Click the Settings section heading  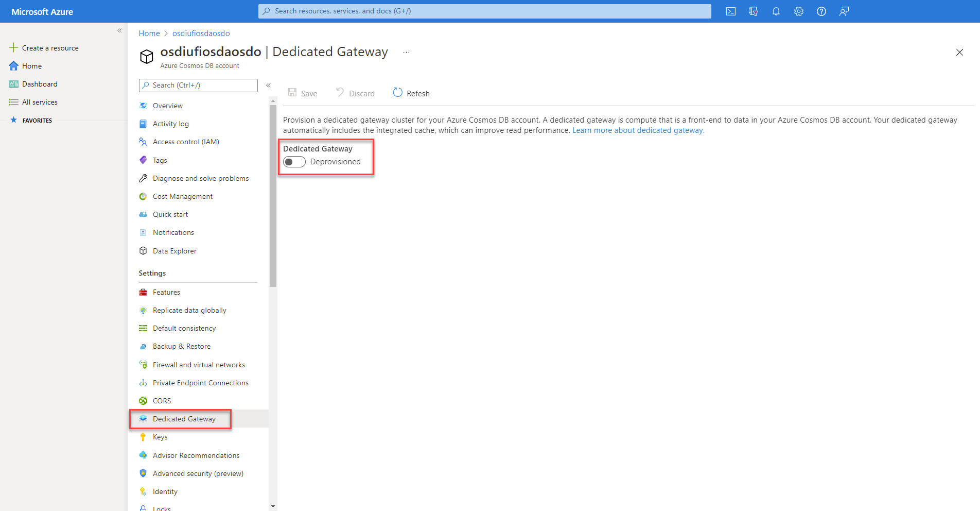click(x=152, y=273)
